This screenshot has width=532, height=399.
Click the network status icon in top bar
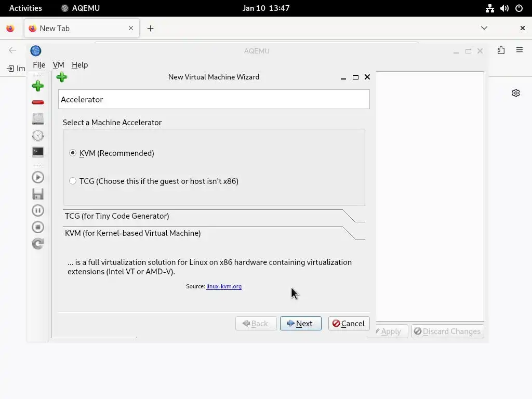pyautogui.click(x=489, y=8)
